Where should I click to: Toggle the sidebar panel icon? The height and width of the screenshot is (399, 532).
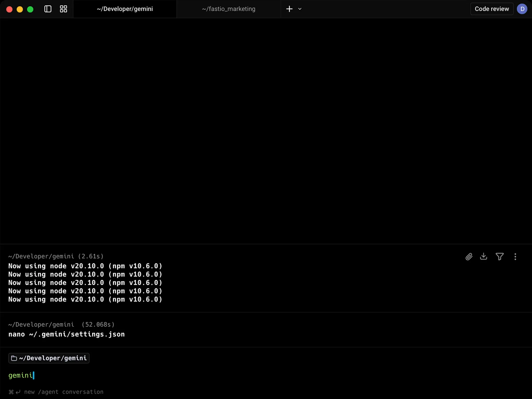coord(47,9)
